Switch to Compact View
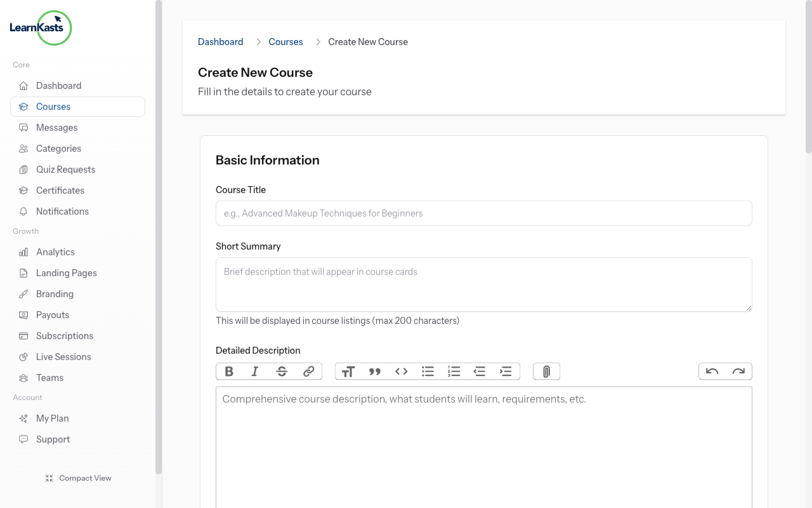Viewport: 812px width, 508px height. point(78,478)
